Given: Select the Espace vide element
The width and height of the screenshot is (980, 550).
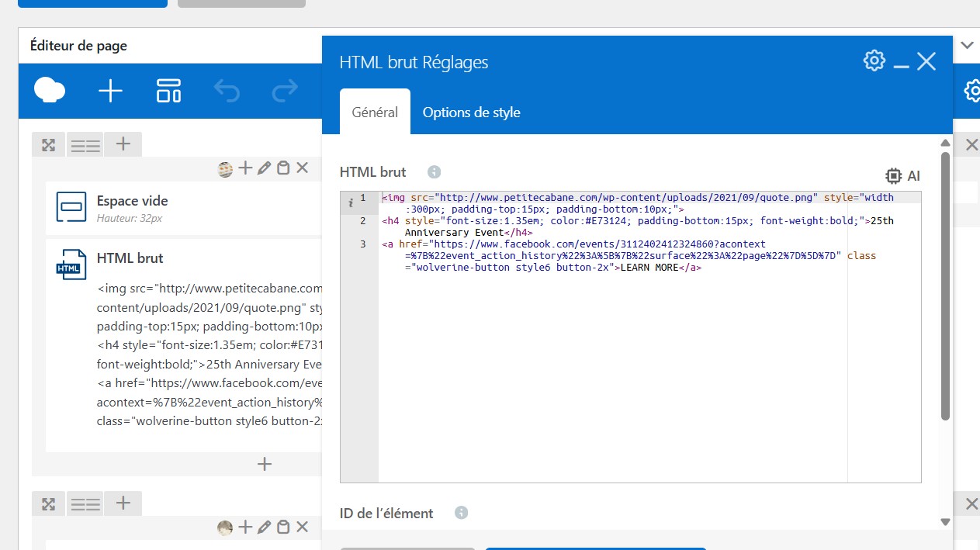Looking at the screenshot, I should pyautogui.click(x=132, y=207).
